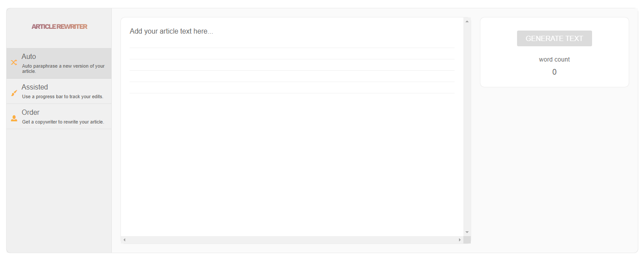The width and height of the screenshot is (644, 261).
Task: Click the horizontal scrollbar right arrow
Action: [x=459, y=240]
